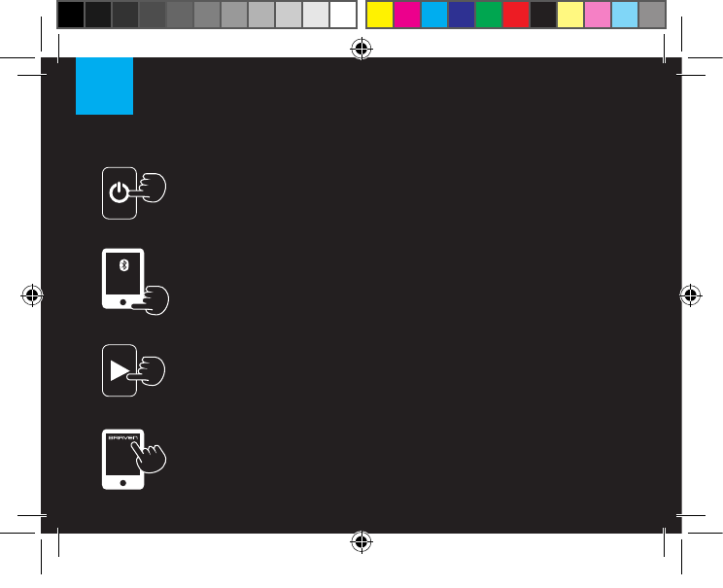
Task: Pick the pale yellow swatch in color bar
Action: [570, 15]
